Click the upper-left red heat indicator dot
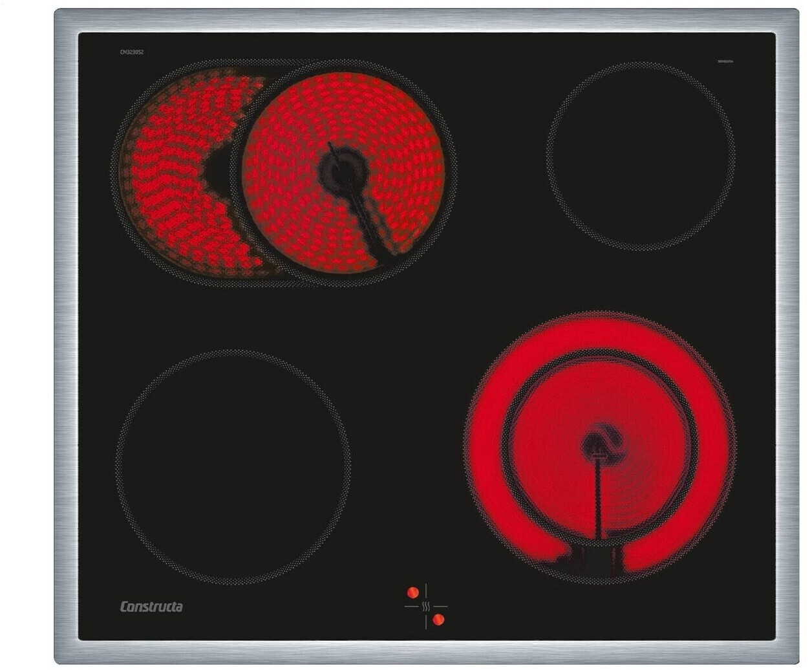 pos(412,592)
